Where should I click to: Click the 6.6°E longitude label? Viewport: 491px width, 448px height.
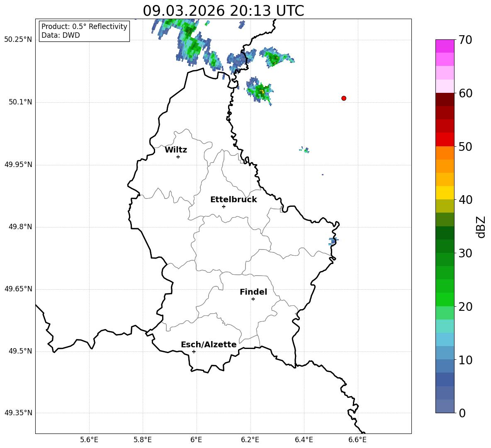click(357, 440)
